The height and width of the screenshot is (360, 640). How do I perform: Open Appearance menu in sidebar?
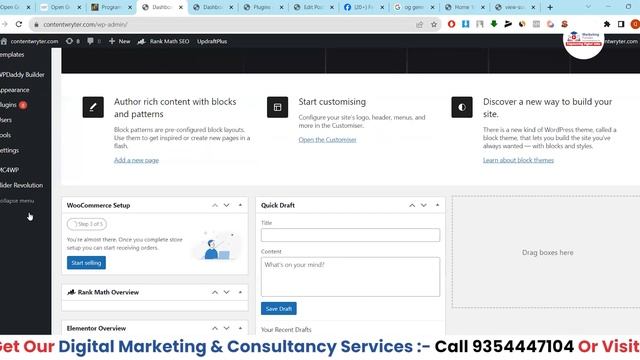tap(15, 90)
